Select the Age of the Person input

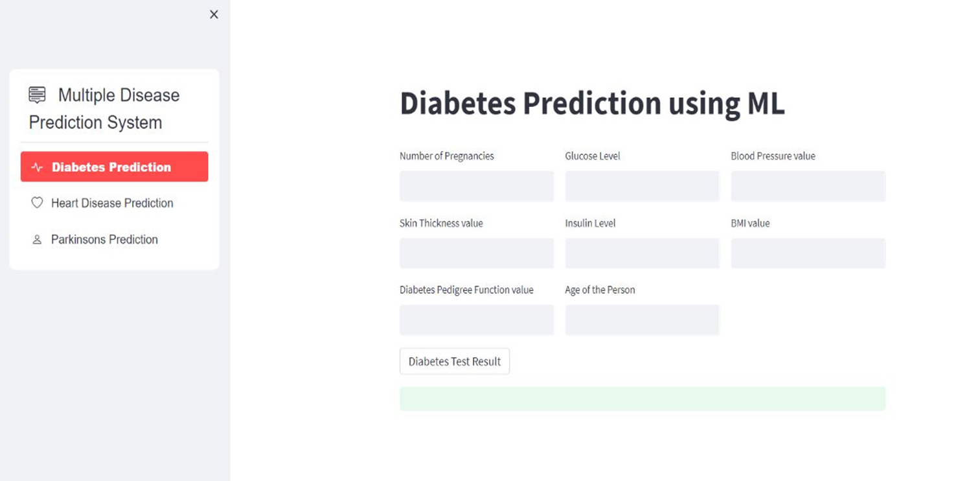click(x=642, y=320)
